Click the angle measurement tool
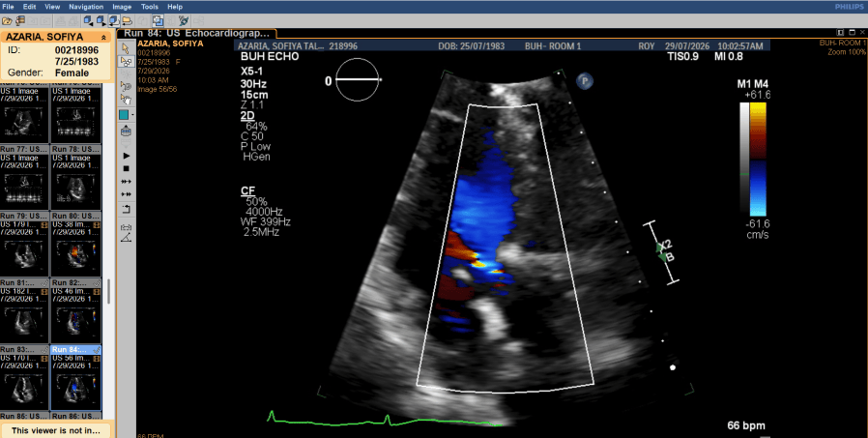 pos(127,238)
